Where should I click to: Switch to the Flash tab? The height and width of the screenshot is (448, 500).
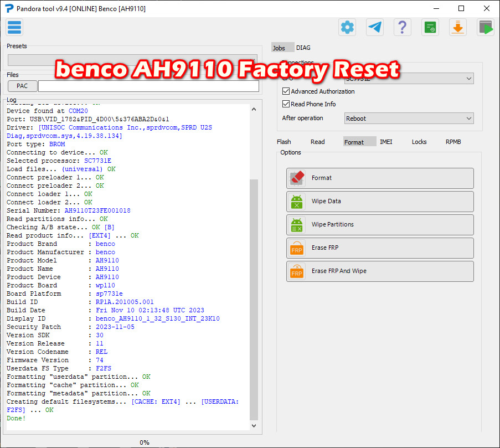284,142
